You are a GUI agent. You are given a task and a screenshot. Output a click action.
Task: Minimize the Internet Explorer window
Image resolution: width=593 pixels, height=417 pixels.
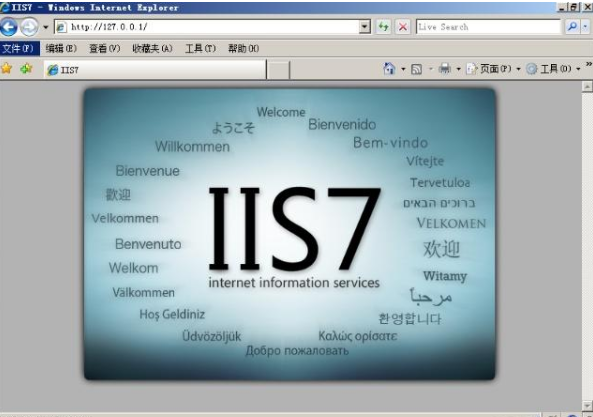click(x=563, y=7)
